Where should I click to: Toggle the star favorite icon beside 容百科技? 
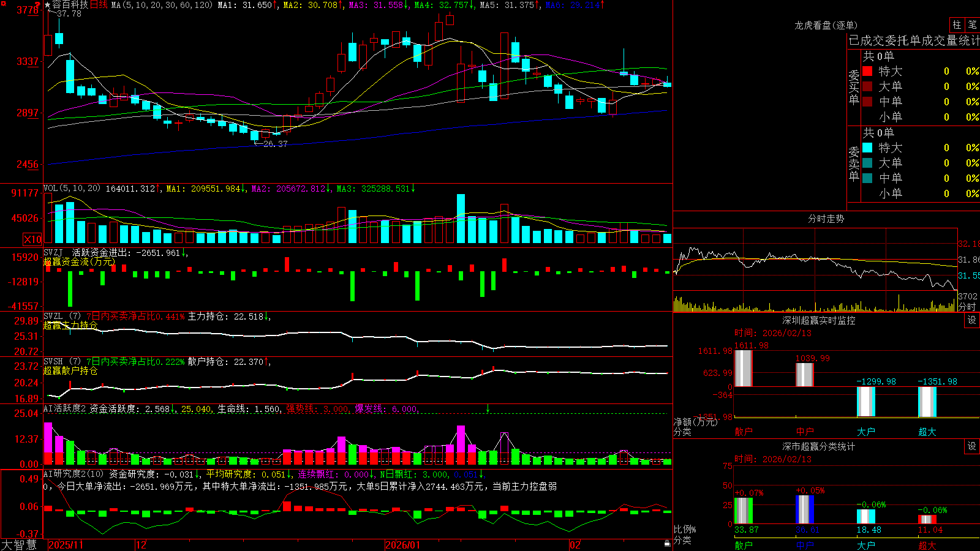48,5
